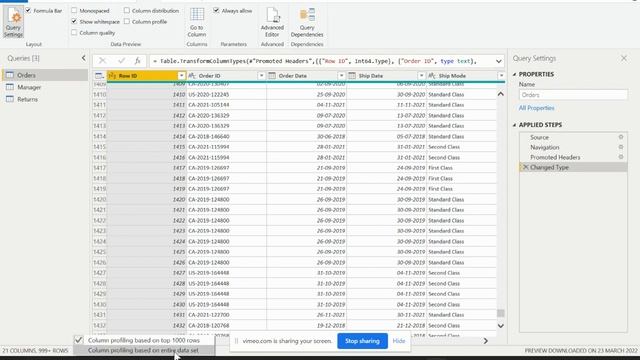The width and height of the screenshot is (640, 360).
Task: Open Order ID column filter dropdown
Action: click(261, 76)
